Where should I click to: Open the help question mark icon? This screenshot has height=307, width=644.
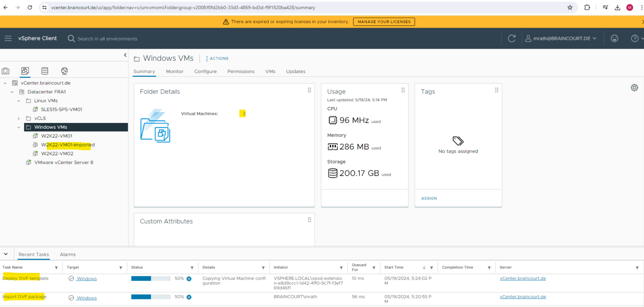point(634,38)
